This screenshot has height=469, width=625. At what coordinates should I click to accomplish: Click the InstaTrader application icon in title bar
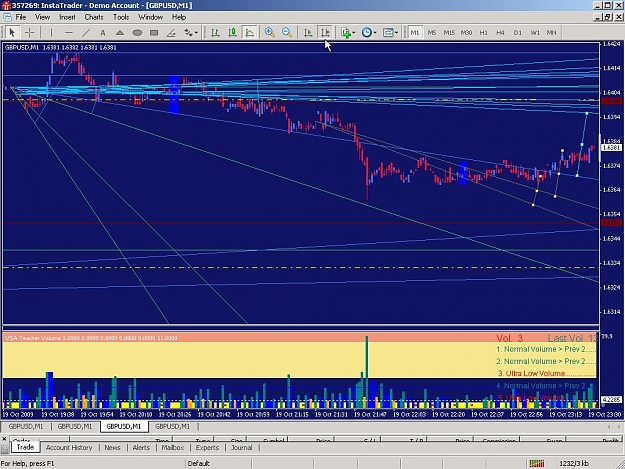pos(6,5)
